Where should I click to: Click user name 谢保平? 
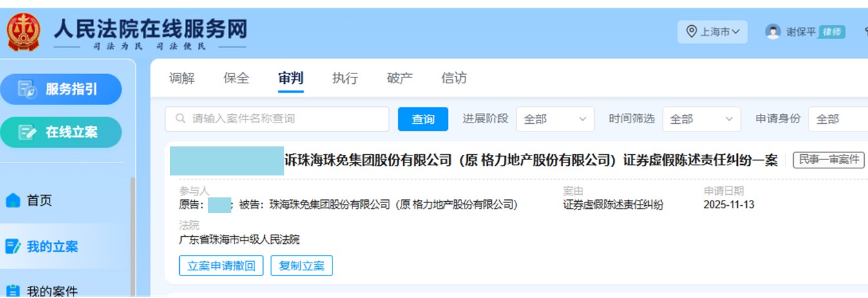point(802,32)
